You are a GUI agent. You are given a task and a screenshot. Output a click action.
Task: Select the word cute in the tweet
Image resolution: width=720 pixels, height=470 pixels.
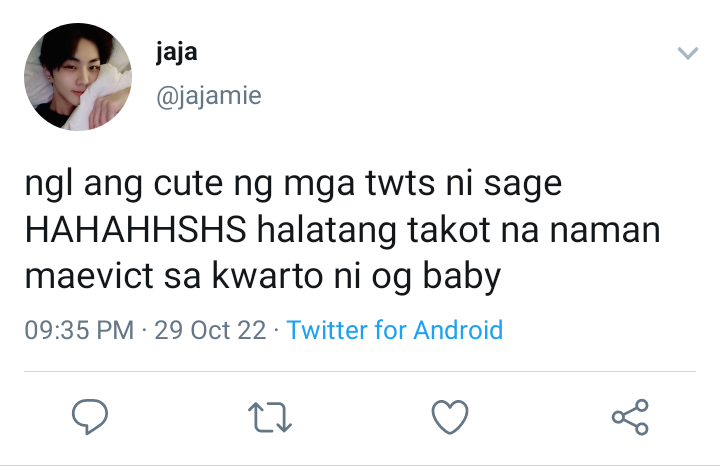pos(188,184)
